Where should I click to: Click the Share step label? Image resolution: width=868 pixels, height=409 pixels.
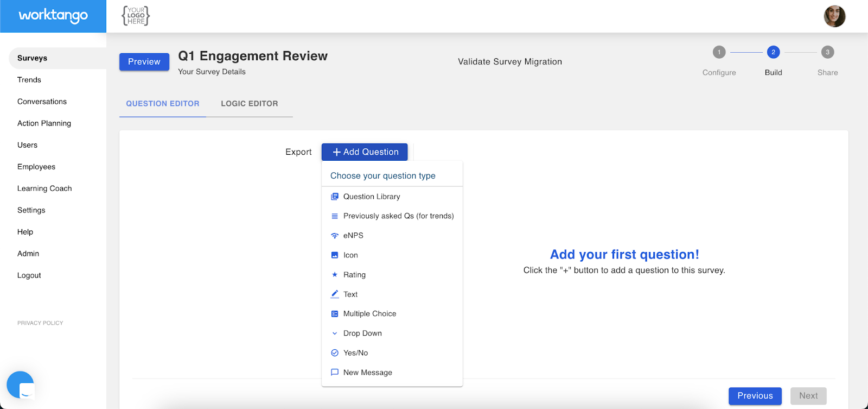(x=827, y=73)
